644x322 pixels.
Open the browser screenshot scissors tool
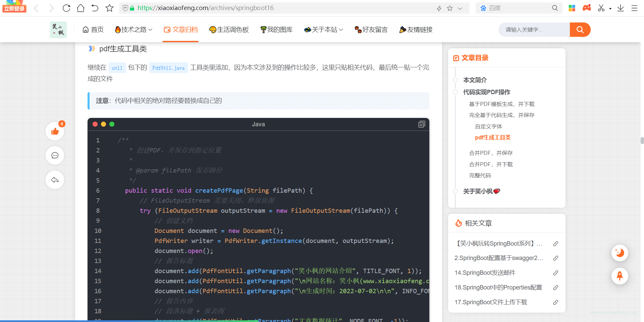click(x=601, y=8)
